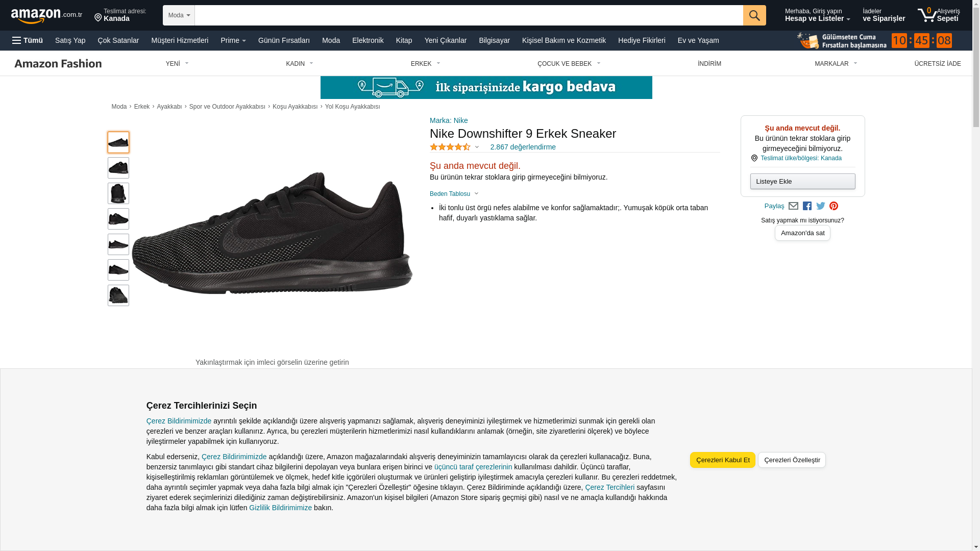Accept cookies with Çerezleri Kabul Et
The image size is (980, 551).
(722, 460)
